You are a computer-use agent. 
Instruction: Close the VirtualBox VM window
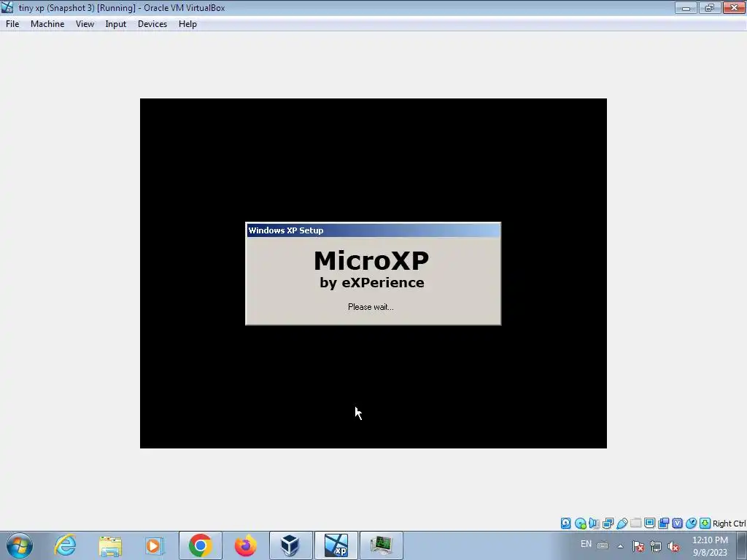click(x=734, y=7)
